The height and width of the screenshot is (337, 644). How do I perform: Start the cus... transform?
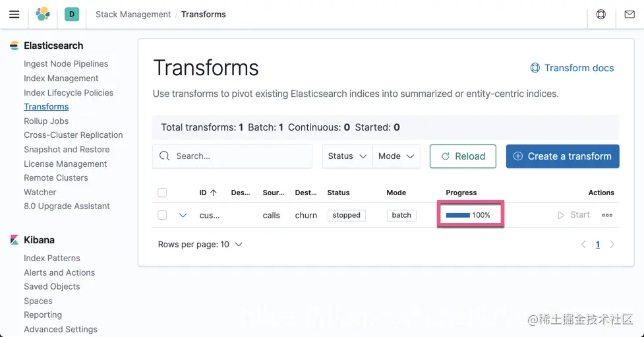(x=573, y=215)
